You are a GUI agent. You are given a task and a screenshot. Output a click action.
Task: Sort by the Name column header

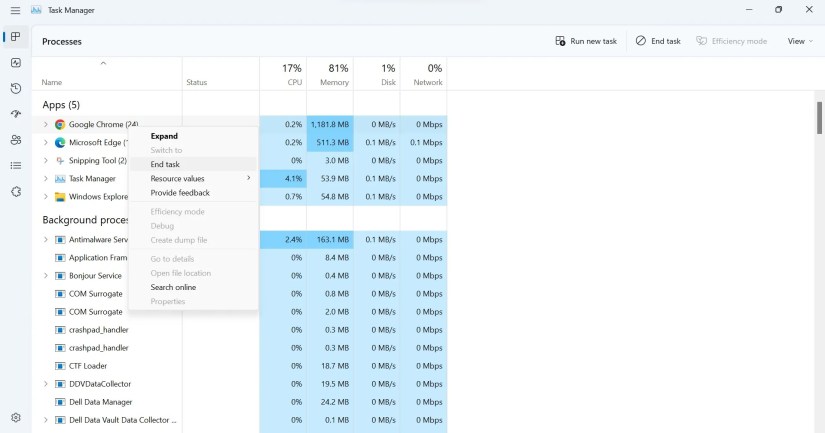click(107, 74)
